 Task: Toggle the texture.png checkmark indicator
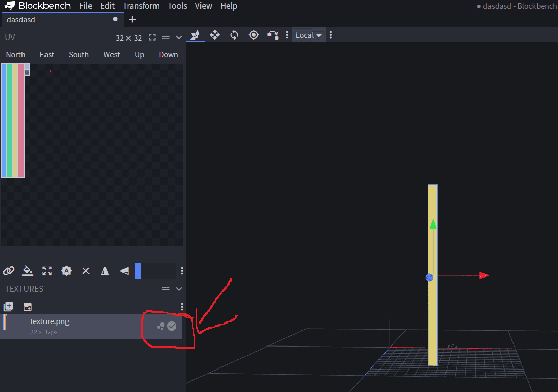[172, 326]
